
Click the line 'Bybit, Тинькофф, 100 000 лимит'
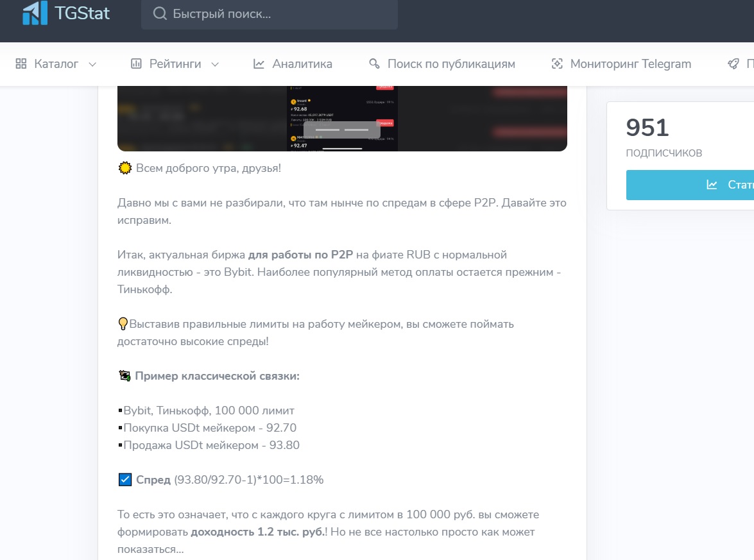click(209, 411)
